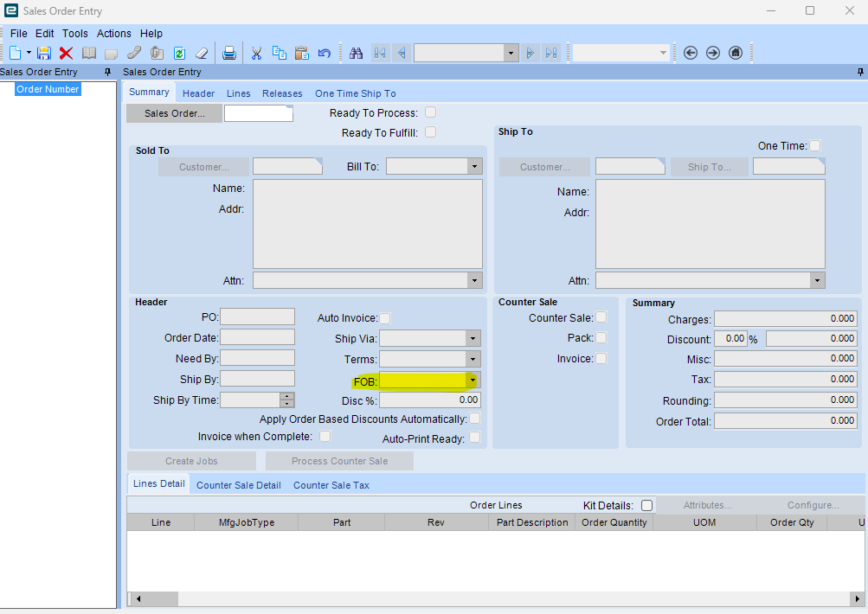Click the Cut scissors icon
The image size is (868, 614).
[256, 53]
